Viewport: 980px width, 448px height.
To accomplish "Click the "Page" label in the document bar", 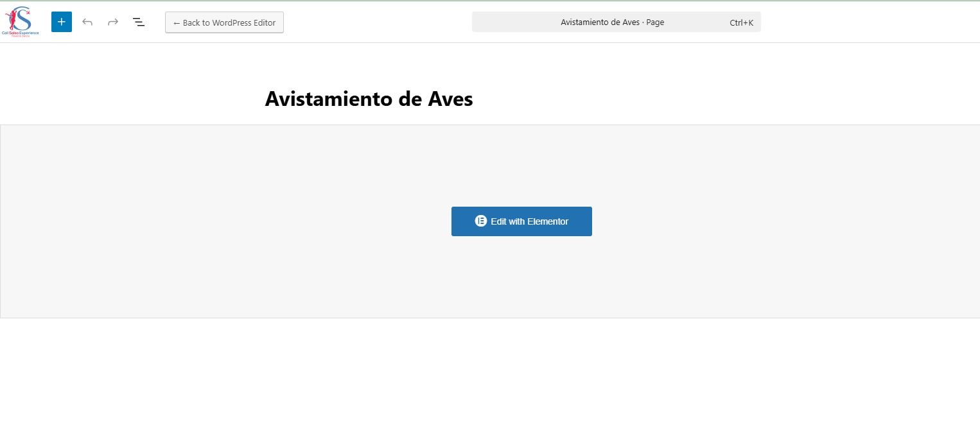I will point(655,22).
